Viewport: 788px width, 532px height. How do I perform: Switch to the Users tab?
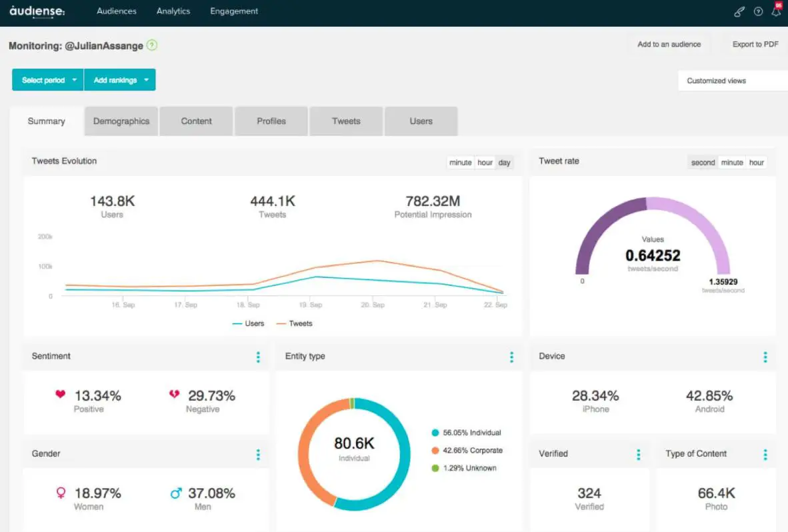coord(421,121)
